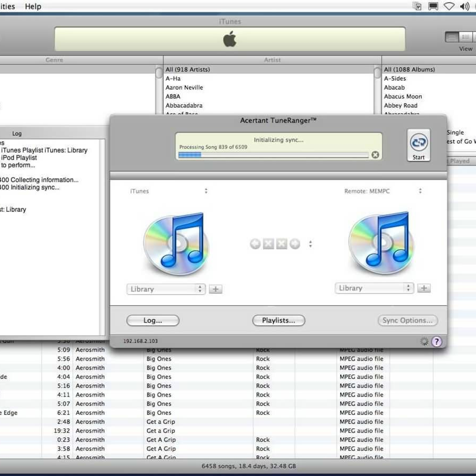Viewport: 476px width, 476px height.
Task: Click the 3:58 Aerosmith track row
Action: (238, 448)
